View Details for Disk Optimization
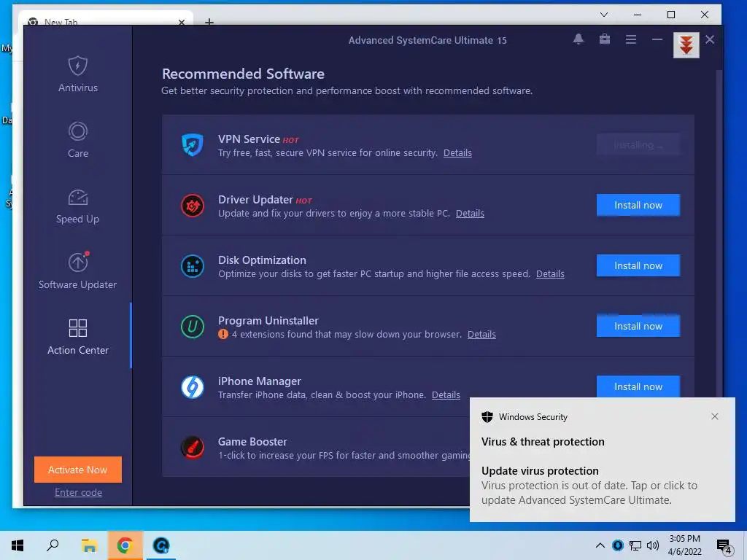 550,274
